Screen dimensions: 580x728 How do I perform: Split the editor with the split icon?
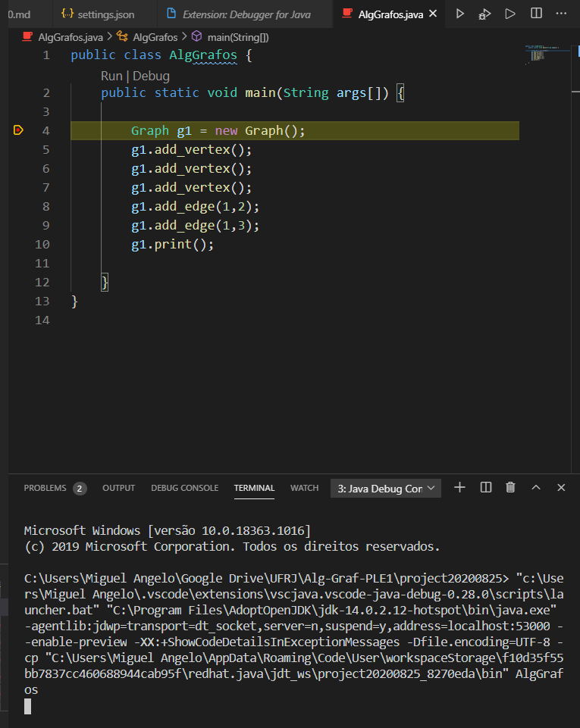point(536,13)
